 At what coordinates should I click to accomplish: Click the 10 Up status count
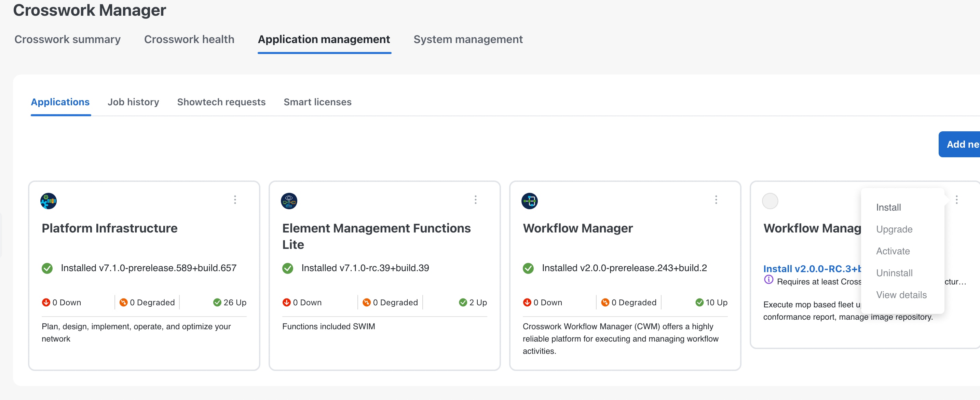click(716, 302)
